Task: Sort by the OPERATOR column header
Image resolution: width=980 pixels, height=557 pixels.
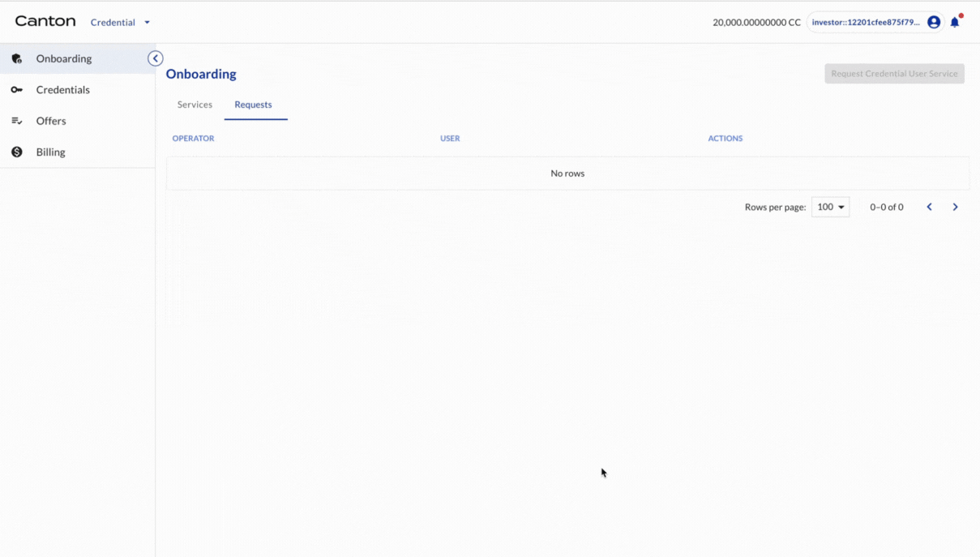Action: click(193, 139)
